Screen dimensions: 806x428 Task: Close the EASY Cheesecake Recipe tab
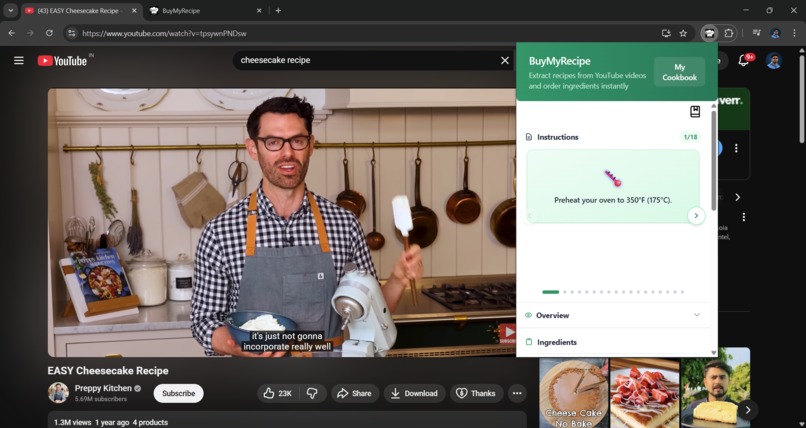coord(134,10)
